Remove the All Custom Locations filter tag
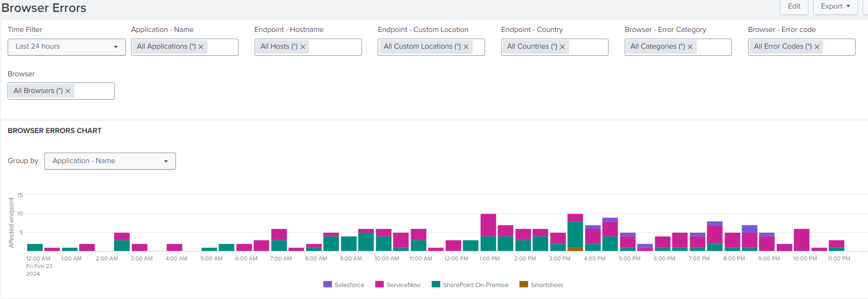The height and width of the screenshot is (299, 868). pos(466,47)
